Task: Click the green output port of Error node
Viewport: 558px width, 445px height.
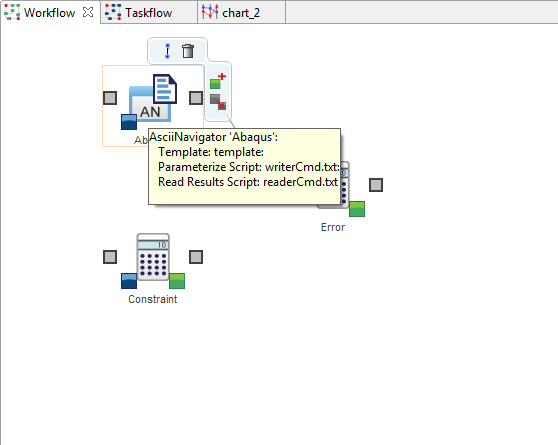Action: 357,209
